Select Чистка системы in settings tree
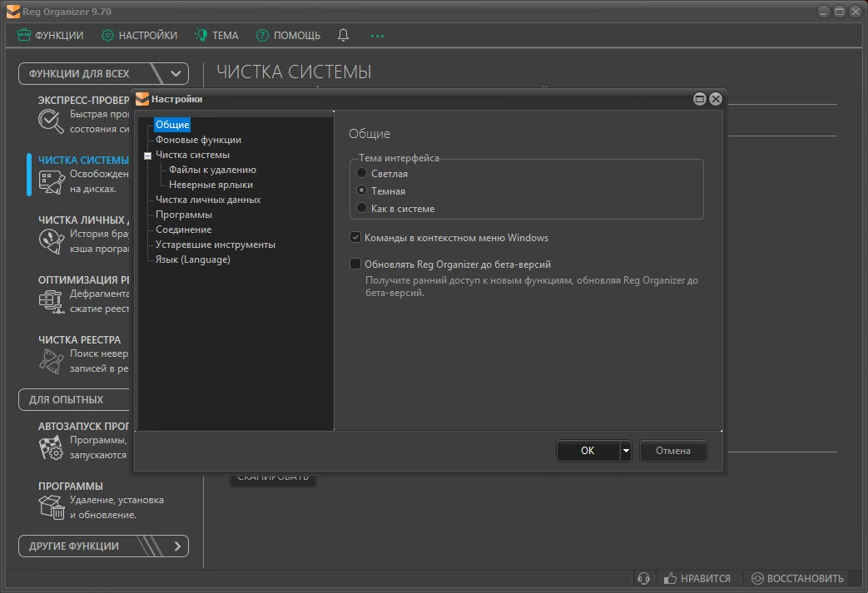 pyautogui.click(x=192, y=155)
